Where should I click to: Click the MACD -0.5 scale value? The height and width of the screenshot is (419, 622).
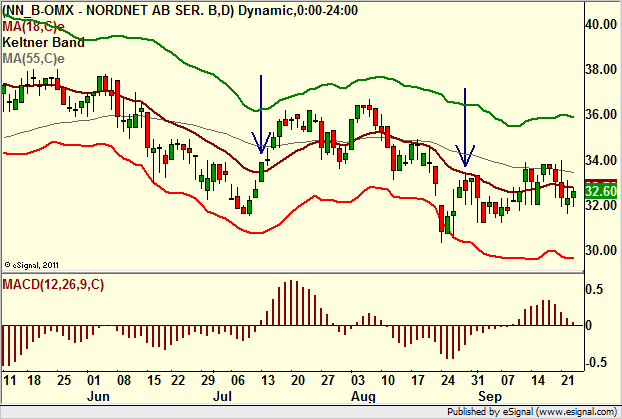click(x=596, y=362)
